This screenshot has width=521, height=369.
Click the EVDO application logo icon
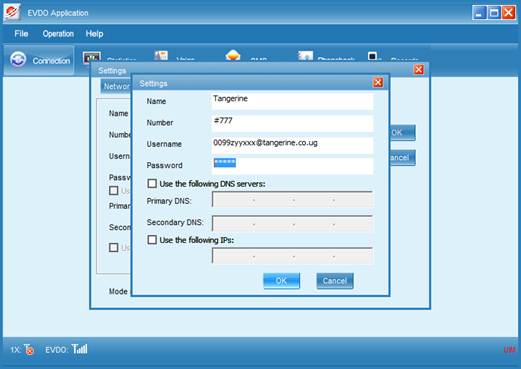(12, 12)
